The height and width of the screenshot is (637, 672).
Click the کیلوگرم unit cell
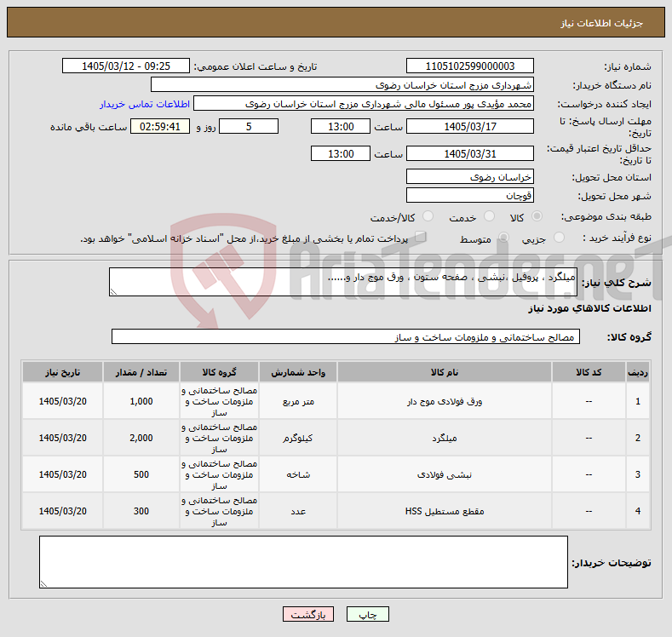click(x=298, y=438)
